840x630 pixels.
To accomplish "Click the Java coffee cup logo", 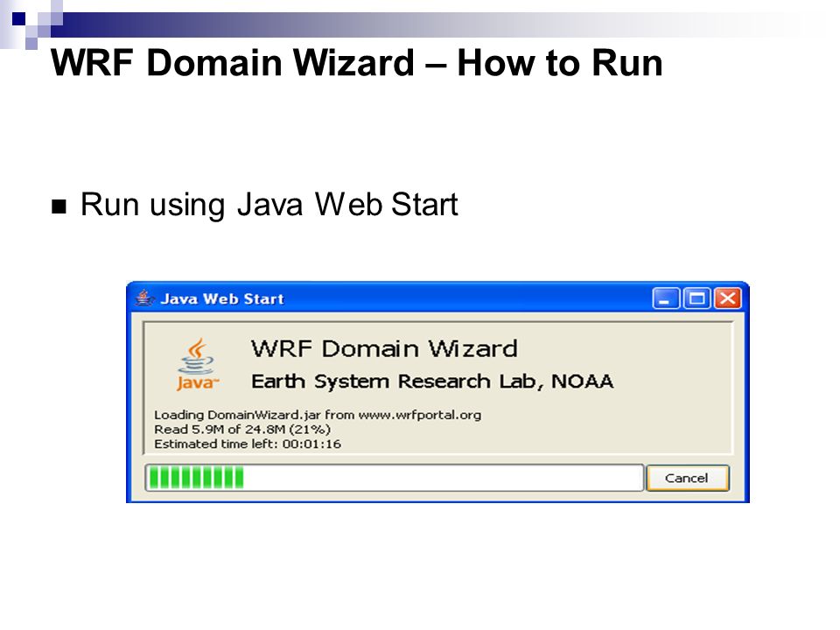I will (197, 364).
